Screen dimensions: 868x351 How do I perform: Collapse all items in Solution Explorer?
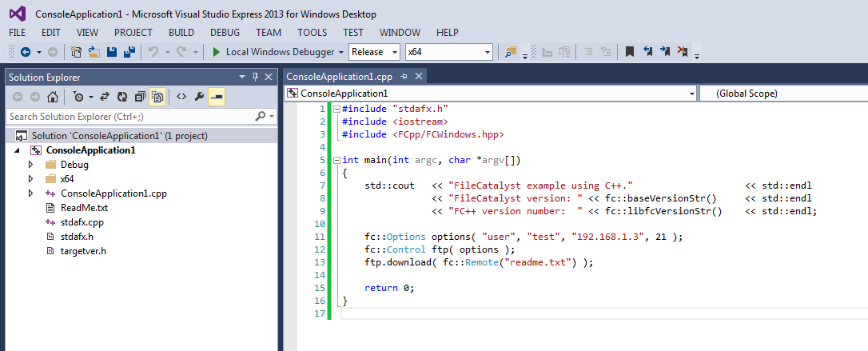[140, 97]
